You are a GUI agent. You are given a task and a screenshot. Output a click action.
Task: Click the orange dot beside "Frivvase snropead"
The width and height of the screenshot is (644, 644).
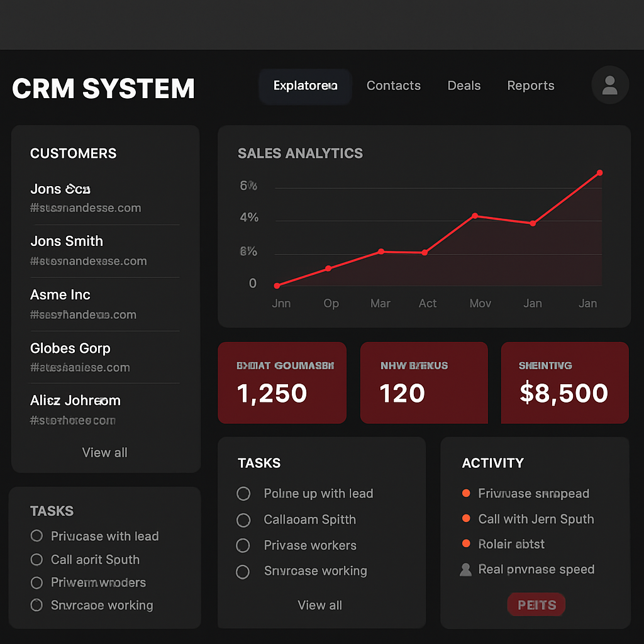pos(467,494)
